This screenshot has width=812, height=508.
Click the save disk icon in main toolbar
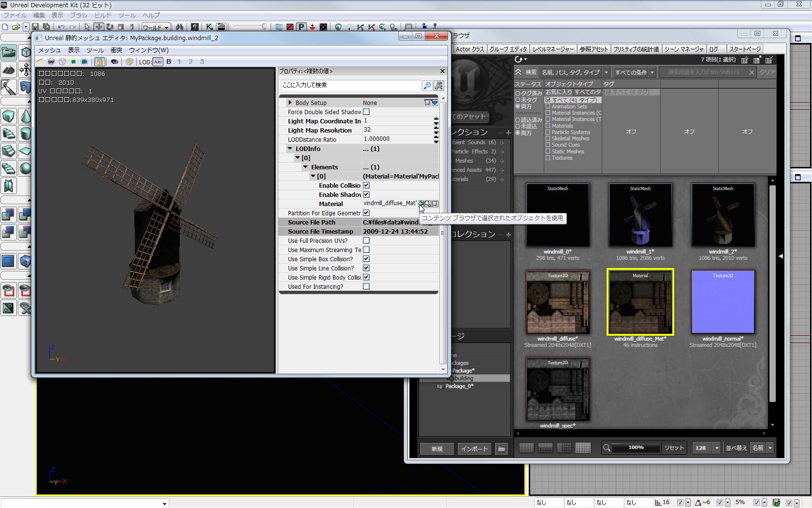pos(36,27)
